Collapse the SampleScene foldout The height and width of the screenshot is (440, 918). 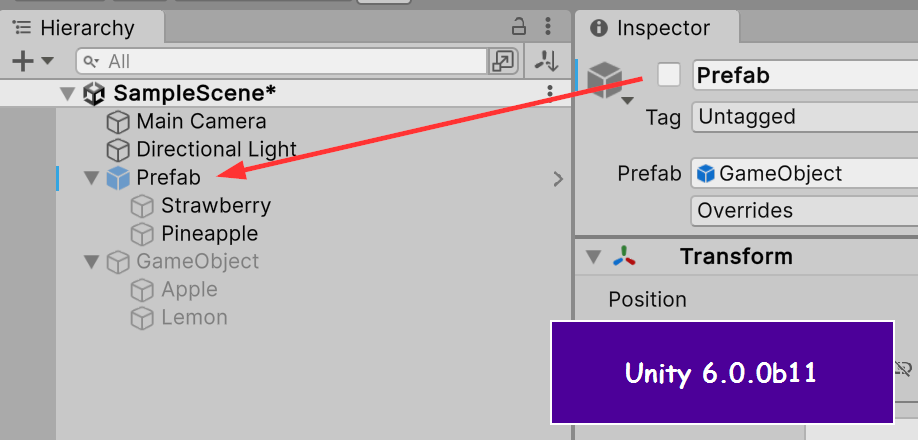68,94
